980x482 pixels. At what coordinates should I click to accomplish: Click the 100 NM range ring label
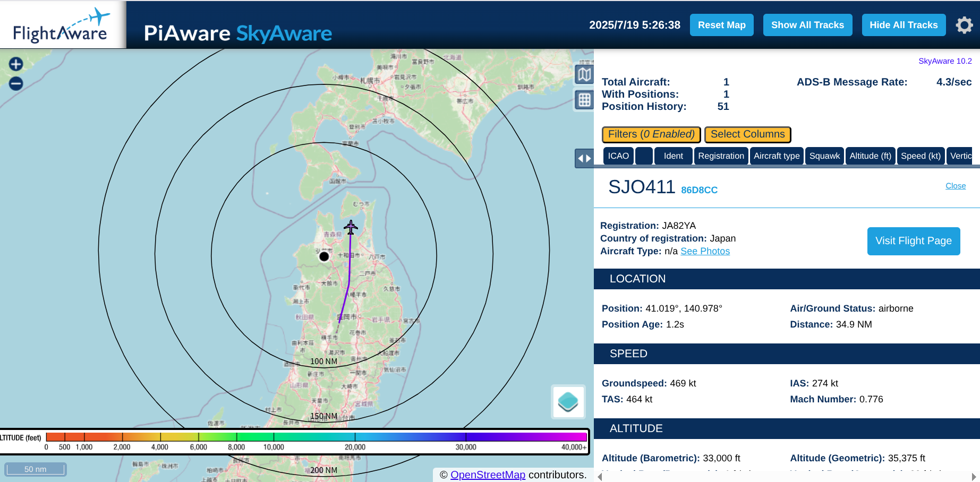tap(323, 361)
